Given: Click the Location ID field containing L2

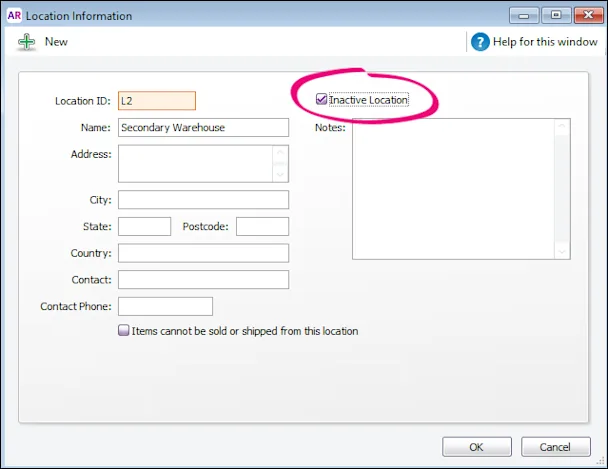Looking at the screenshot, I should tap(157, 101).
